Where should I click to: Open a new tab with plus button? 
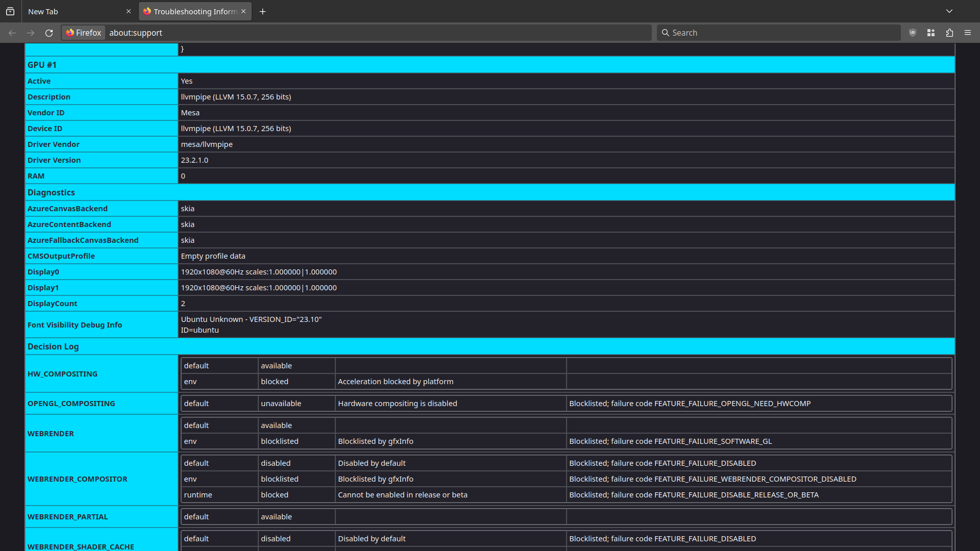tap(263, 11)
